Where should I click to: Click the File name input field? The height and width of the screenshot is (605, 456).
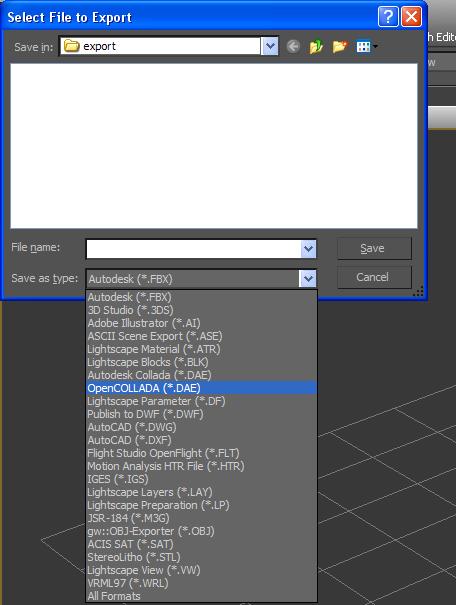pos(193,249)
